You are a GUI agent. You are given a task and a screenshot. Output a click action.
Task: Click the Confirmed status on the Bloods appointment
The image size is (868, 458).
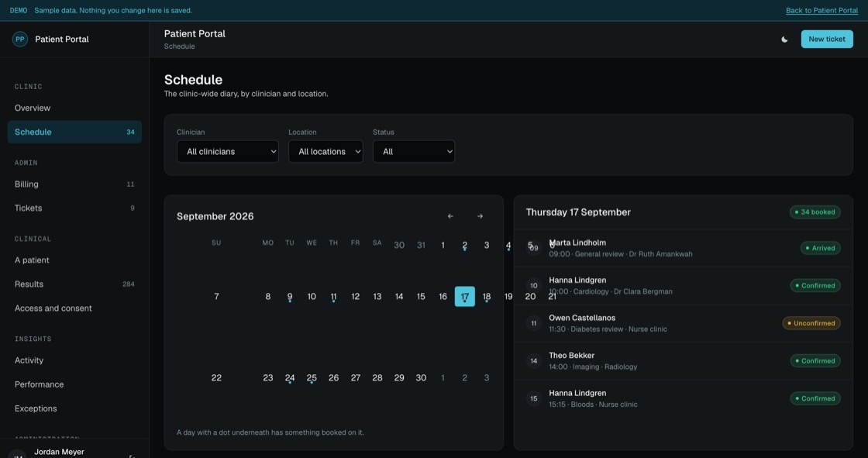pyautogui.click(x=815, y=399)
